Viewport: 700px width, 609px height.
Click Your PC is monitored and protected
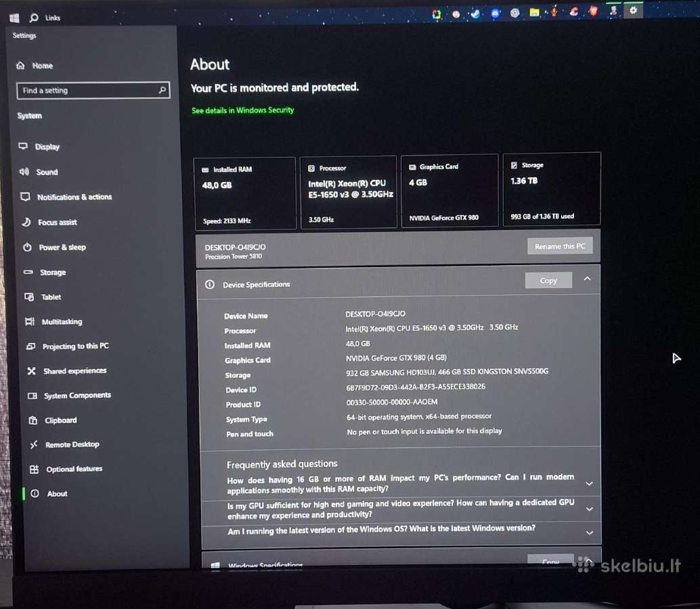point(275,87)
